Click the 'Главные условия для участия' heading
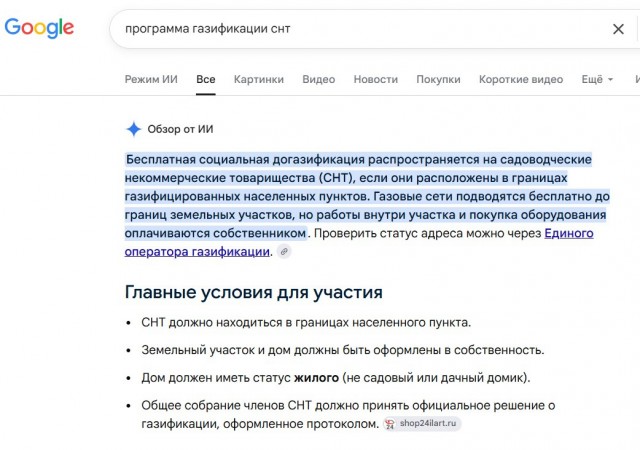Viewport: 640px width, 450px height. coord(253,292)
